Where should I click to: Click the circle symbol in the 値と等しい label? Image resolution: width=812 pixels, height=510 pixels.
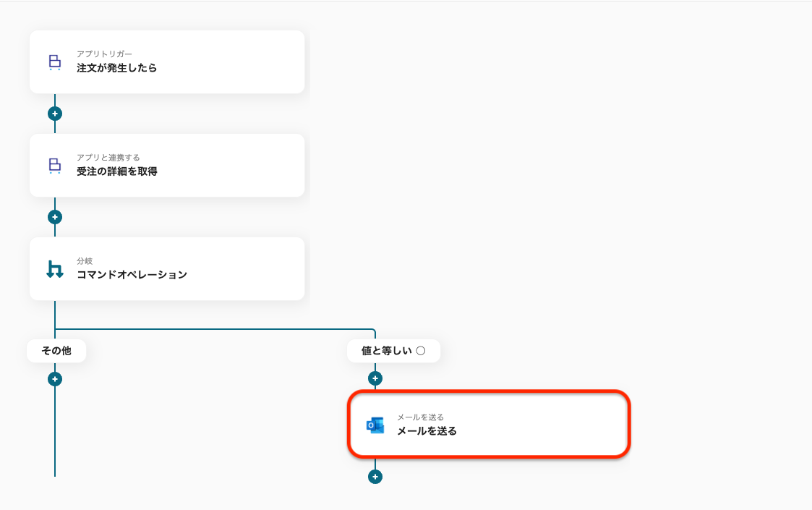pos(421,351)
